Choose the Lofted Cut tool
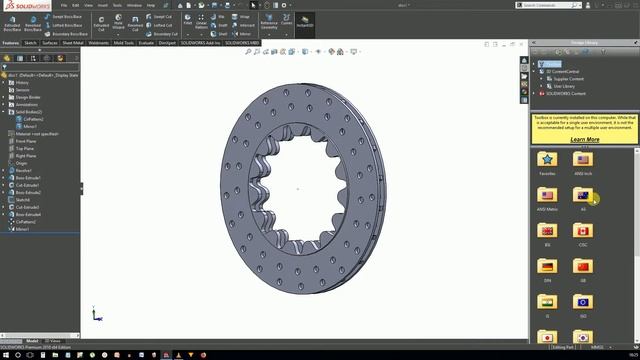Screen dimensions: 640x360 [x=159, y=25]
